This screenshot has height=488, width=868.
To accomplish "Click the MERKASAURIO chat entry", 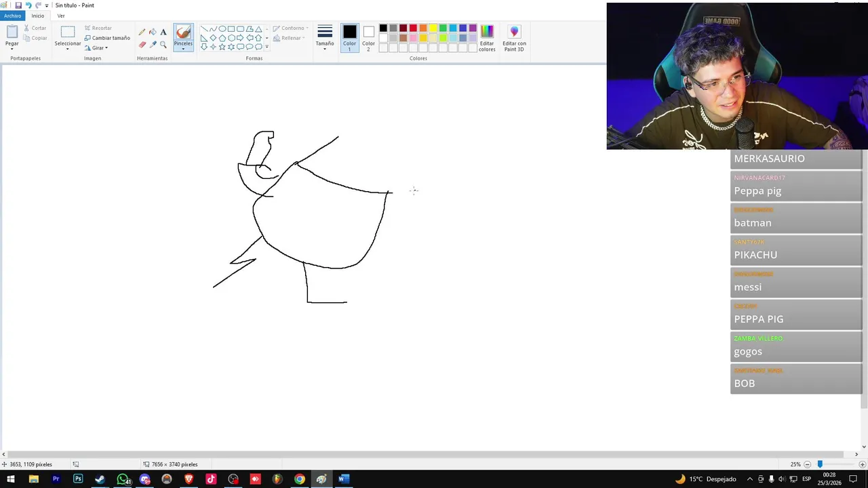I will click(x=795, y=159).
